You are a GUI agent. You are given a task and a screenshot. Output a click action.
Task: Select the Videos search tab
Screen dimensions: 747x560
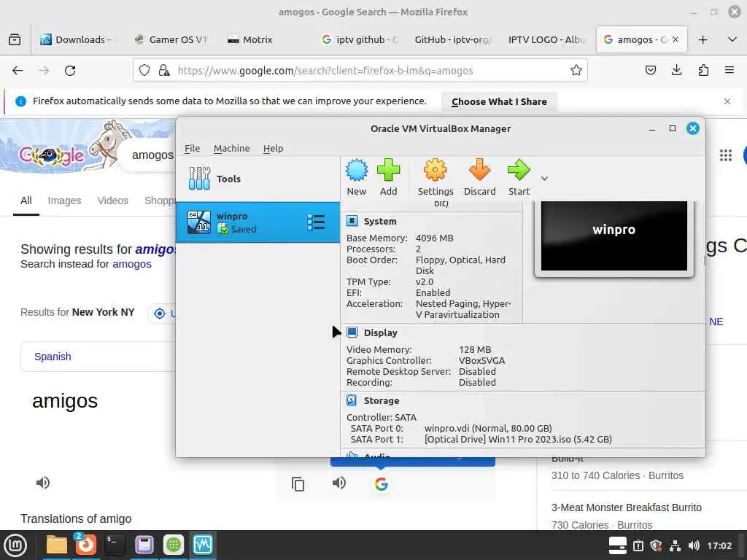coord(113,201)
